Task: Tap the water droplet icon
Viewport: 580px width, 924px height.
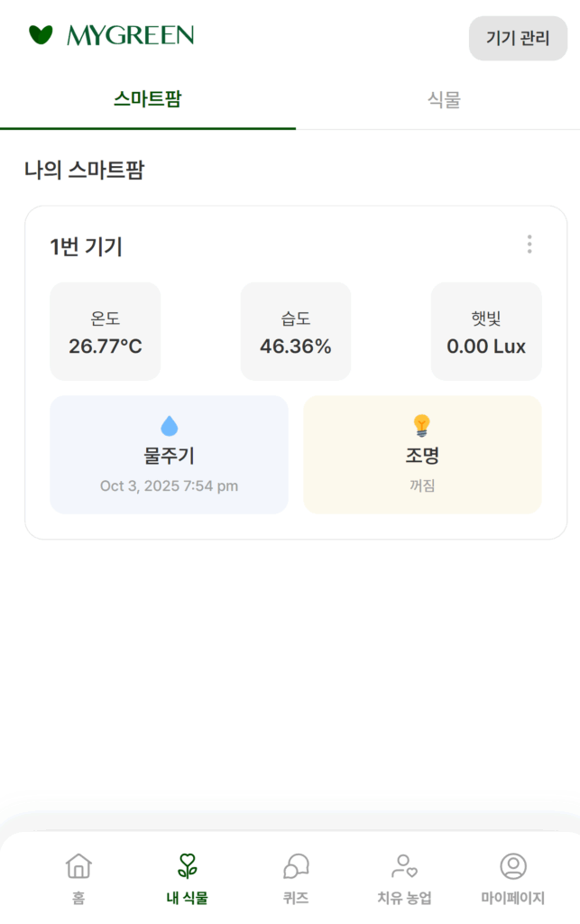Action: pos(170,425)
